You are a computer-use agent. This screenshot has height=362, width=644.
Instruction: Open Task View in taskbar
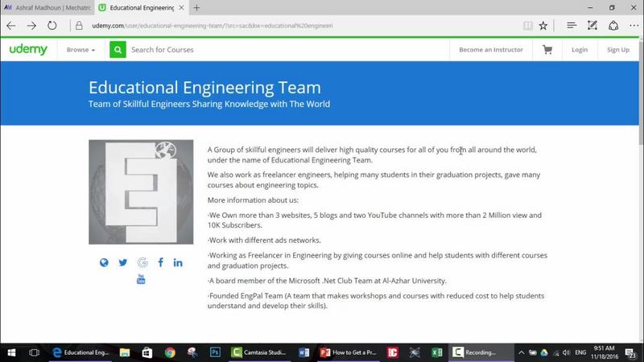34,352
